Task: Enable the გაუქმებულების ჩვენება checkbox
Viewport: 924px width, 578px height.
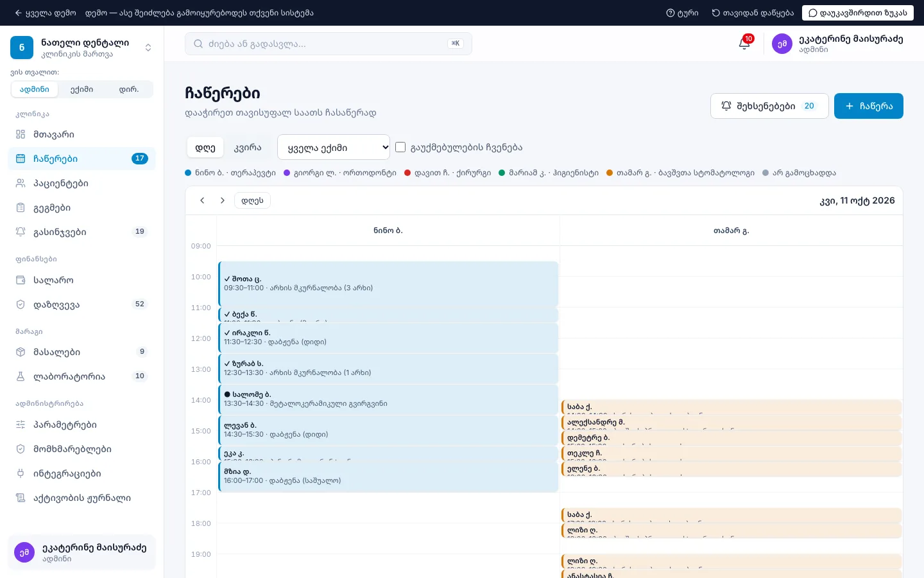Action: click(400, 147)
